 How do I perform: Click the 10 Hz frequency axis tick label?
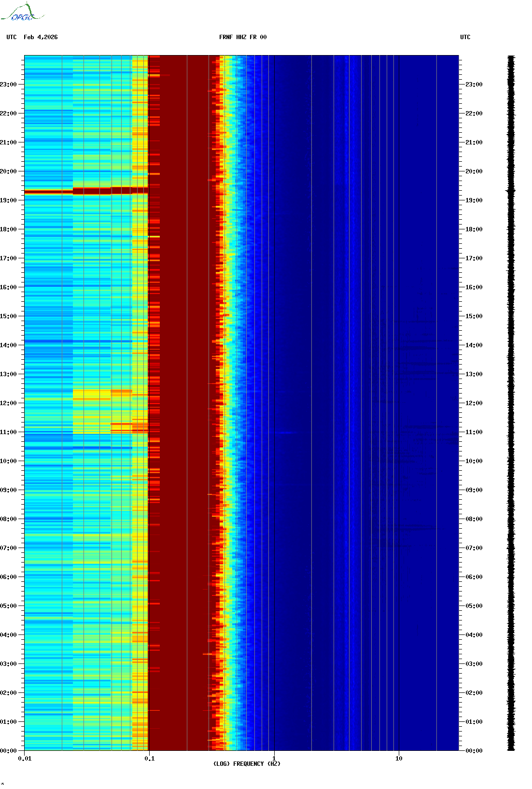tap(399, 758)
